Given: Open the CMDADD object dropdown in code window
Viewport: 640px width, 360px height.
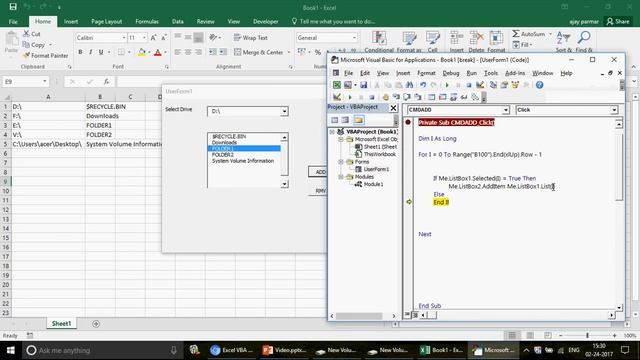Looking at the screenshot, I should pos(506,110).
